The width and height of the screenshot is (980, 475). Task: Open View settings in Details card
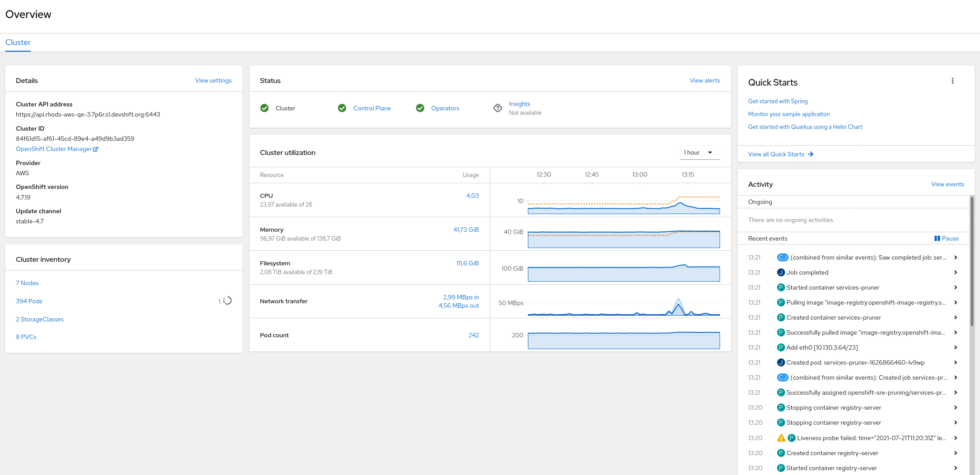tap(213, 80)
